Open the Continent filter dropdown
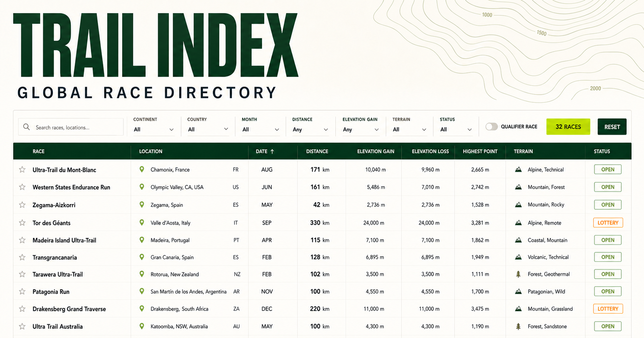This screenshot has height=338, width=644. (154, 129)
